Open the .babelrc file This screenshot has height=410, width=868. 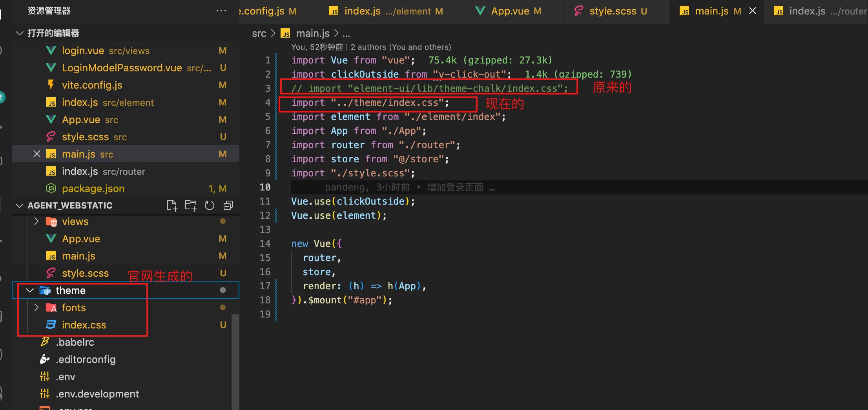coord(122,342)
